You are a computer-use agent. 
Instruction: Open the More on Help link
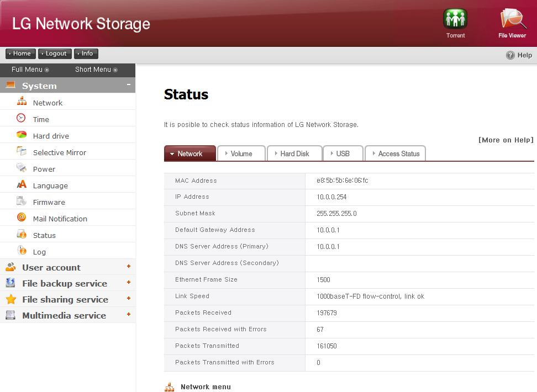[506, 140]
